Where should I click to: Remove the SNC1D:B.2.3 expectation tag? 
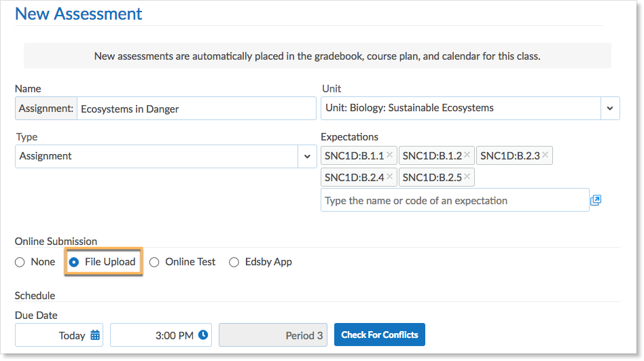545,155
